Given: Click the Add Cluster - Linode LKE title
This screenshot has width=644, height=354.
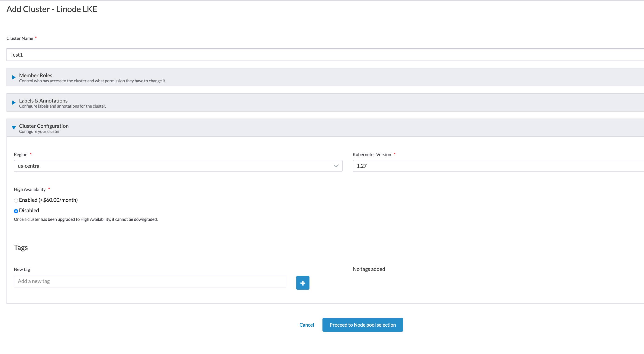Looking at the screenshot, I should pyautogui.click(x=52, y=9).
